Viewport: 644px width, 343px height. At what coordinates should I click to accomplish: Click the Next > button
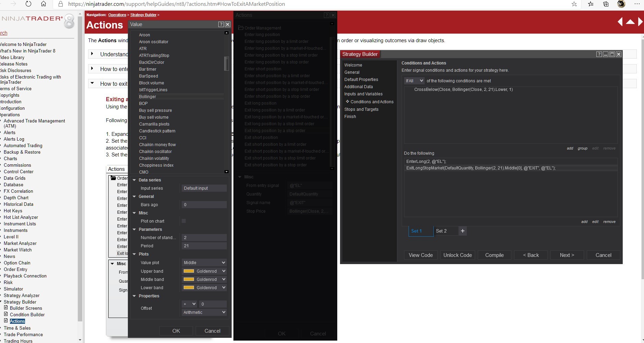coord(567,255)
